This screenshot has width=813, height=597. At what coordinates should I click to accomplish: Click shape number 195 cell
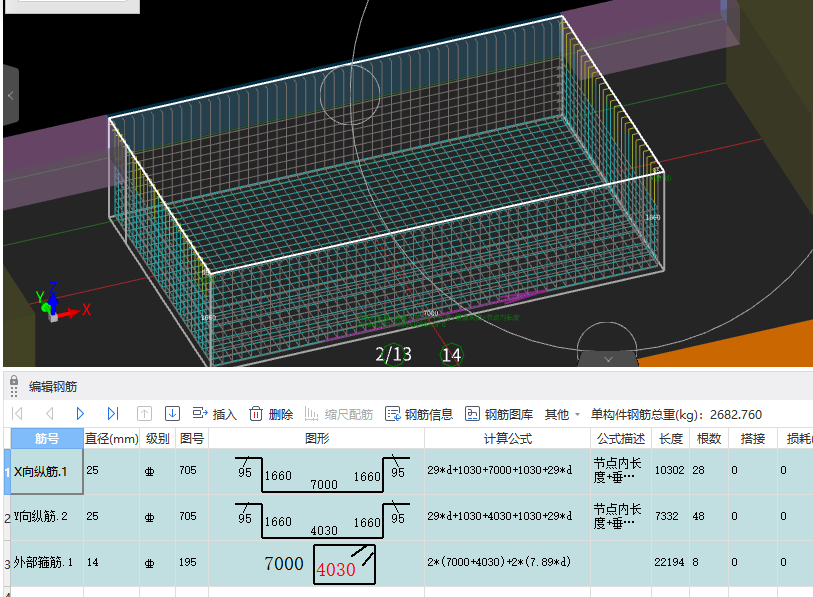tap(192, 563)
